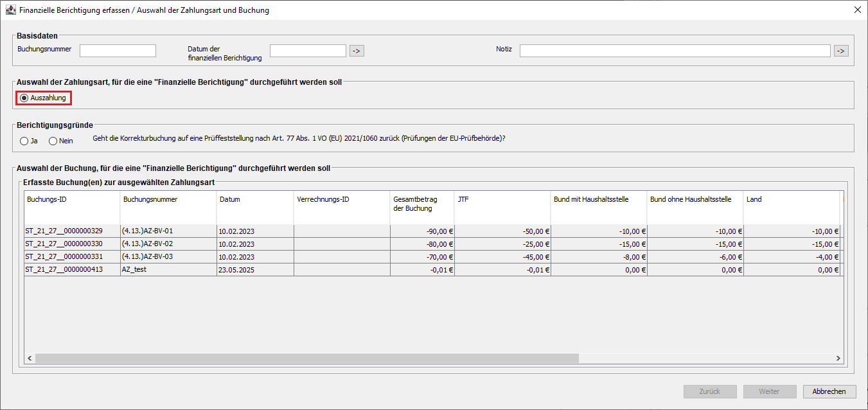Click the horizontal scrollbar of booking table
868x410 pixels.
pyautogui.click(x=307, y=359)
